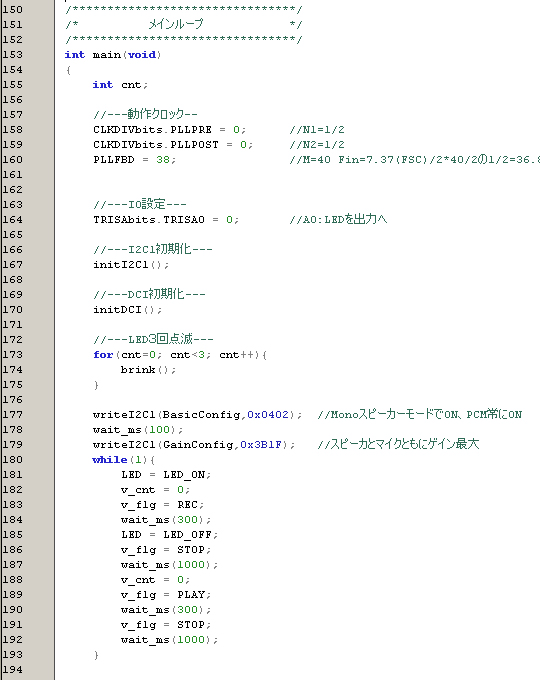Click the '//---IO設定---' comment
Screen dimensions: 540x680
[140, 204]
